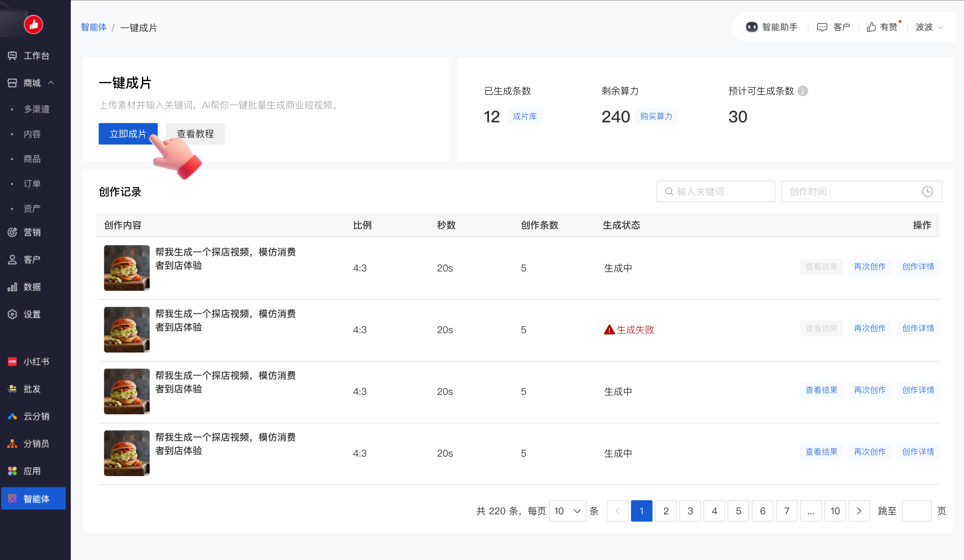
Task: Click the 跳至 page number input
Action: (x=916, y=511)
